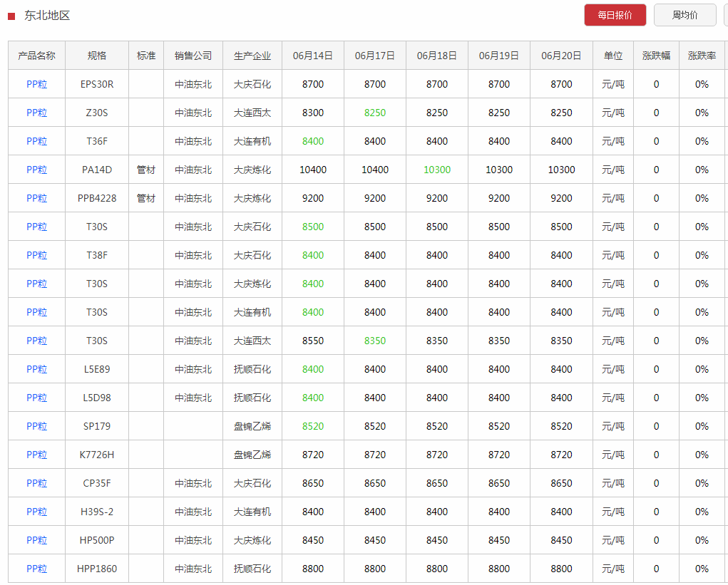Click the green 10300 price for PA14D
The height and width of the screenshot is (585, 728).
coord(437,170)
